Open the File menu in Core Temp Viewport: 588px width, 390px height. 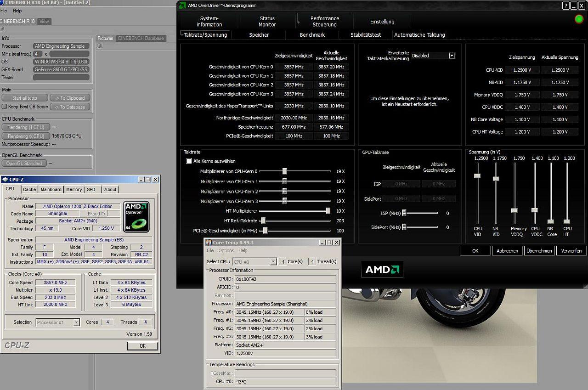[210, 251]
